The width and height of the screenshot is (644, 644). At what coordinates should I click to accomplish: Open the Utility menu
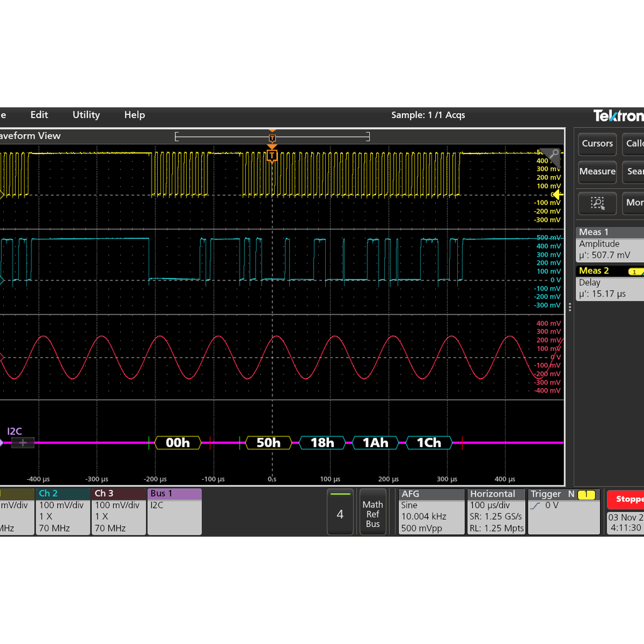(86, 115)
